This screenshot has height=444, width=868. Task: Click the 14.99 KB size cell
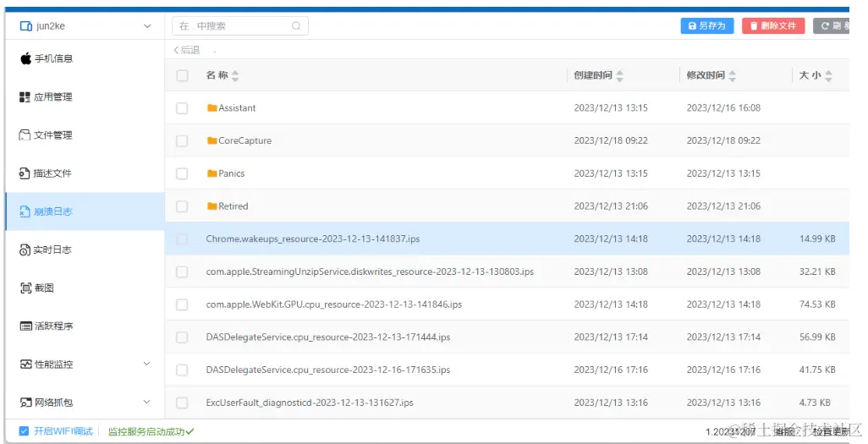tap(817, 238)
